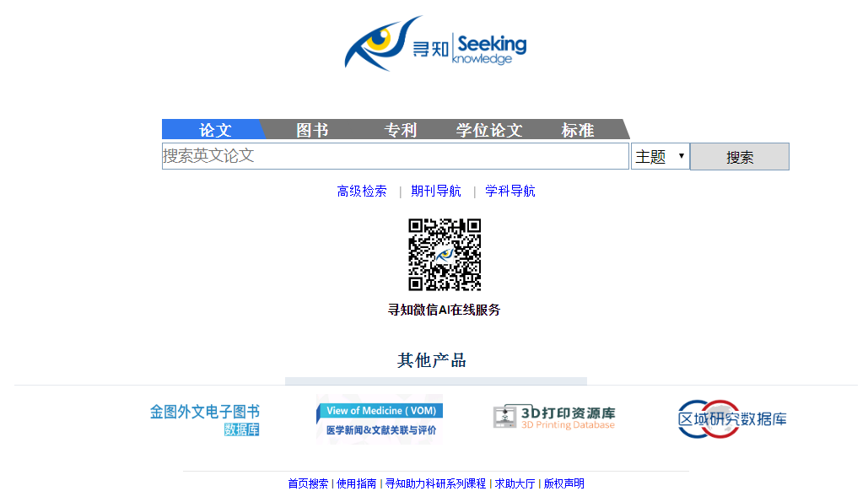Select the 论文 search tab
This screenshot has width=868, height=502.
(215, 130)
